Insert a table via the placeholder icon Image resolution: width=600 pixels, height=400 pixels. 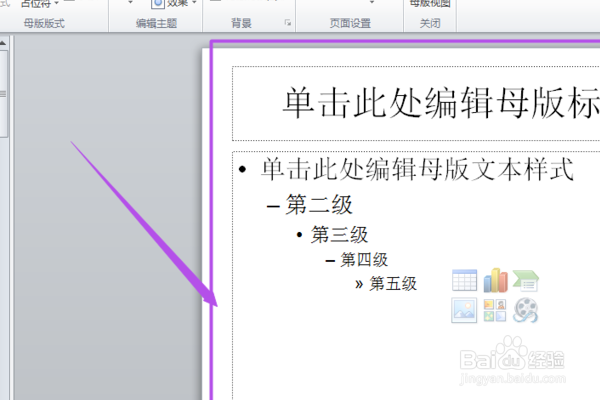[464, 280]
